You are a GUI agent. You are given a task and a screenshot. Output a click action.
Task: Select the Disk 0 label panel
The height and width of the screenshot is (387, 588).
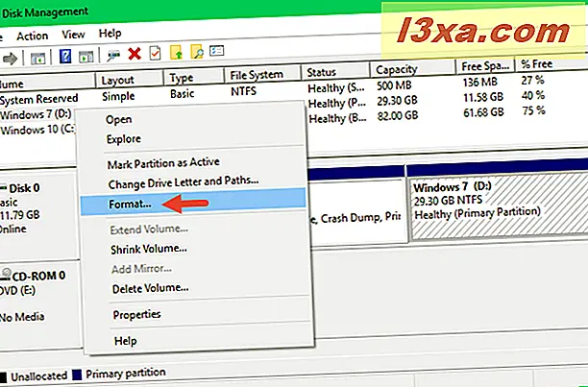(37, 213)
